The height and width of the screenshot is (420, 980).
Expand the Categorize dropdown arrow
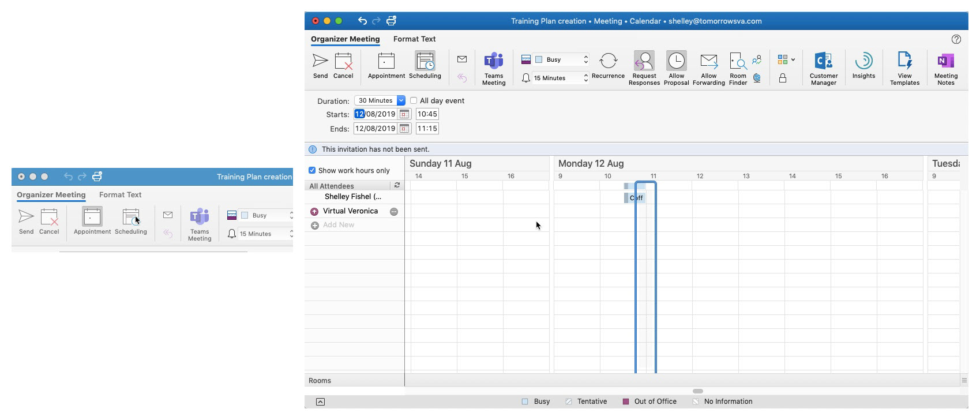click(793, 59)
